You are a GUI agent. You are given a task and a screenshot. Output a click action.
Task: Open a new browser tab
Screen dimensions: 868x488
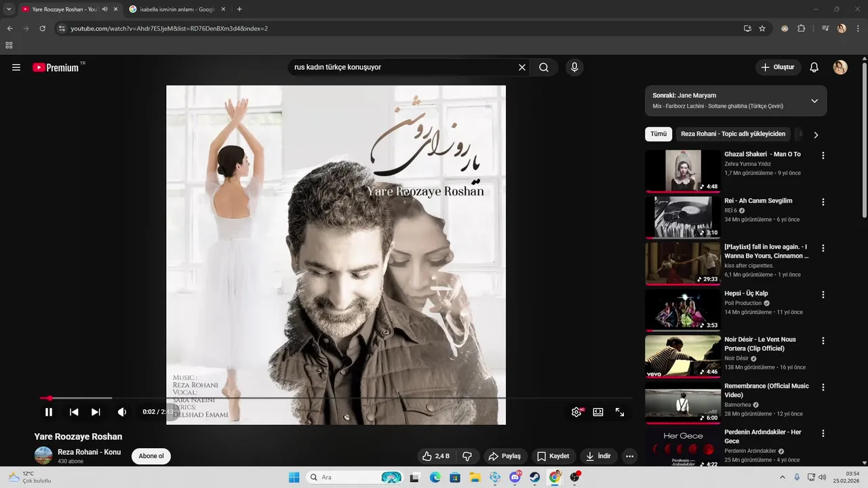239,9
